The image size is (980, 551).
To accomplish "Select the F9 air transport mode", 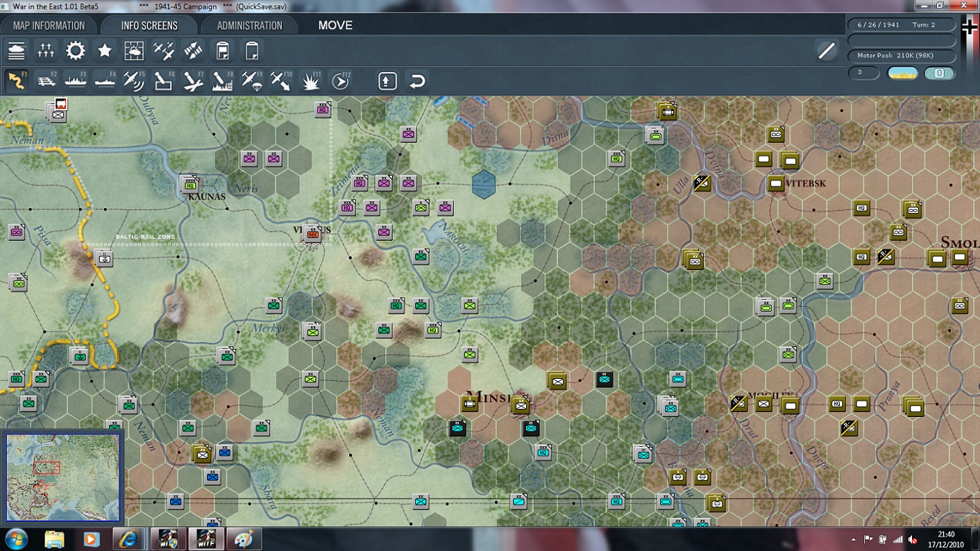I will tap(252, 81).
